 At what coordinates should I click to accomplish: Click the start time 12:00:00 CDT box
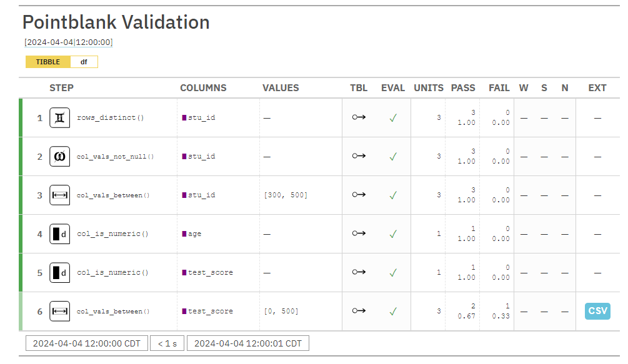pyautogui.click(x=87, y=343)
